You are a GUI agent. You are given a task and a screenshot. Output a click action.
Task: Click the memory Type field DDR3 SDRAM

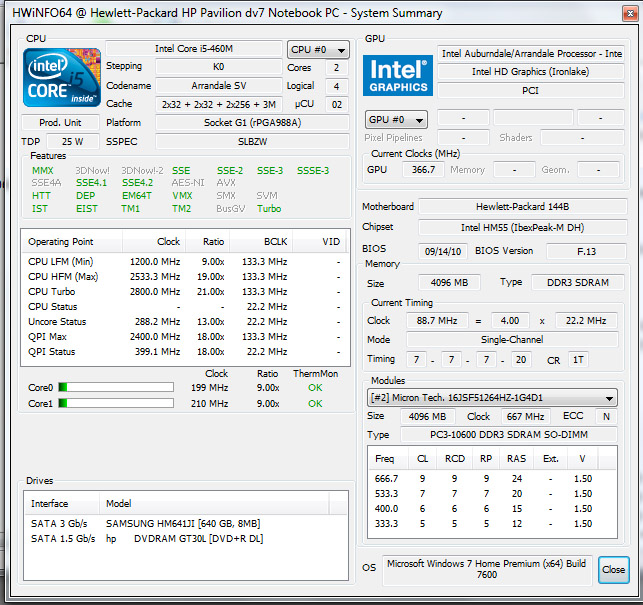[578, 283]
